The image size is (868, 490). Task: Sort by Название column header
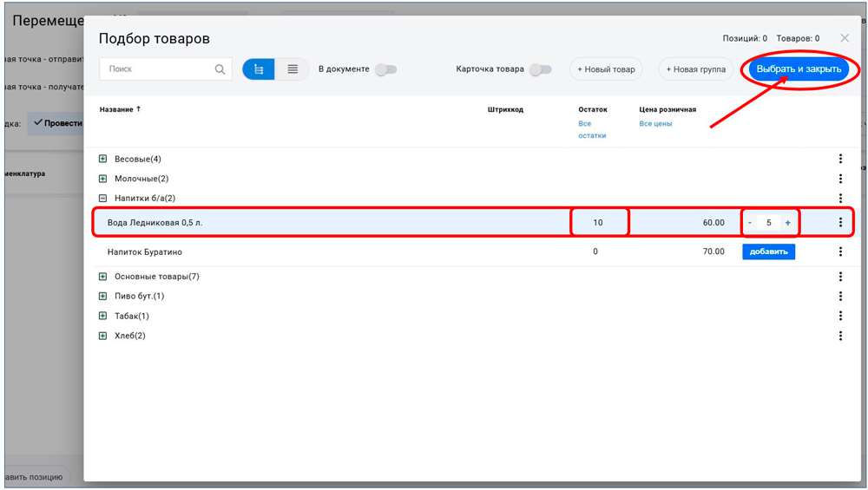(x=116, y=110)
